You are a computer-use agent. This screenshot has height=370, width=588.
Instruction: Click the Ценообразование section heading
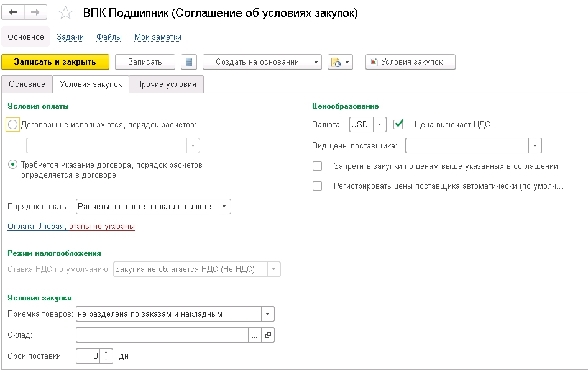(346, 106)
